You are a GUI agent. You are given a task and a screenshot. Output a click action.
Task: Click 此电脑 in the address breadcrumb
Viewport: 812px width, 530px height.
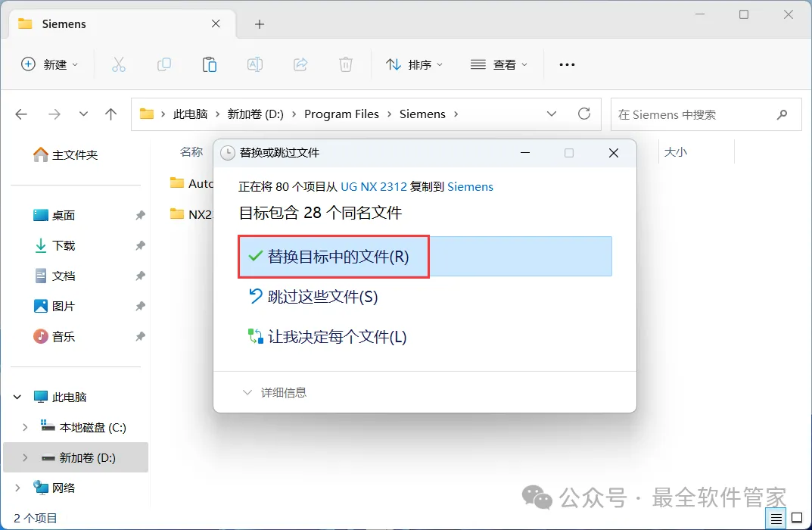(190, 114)
